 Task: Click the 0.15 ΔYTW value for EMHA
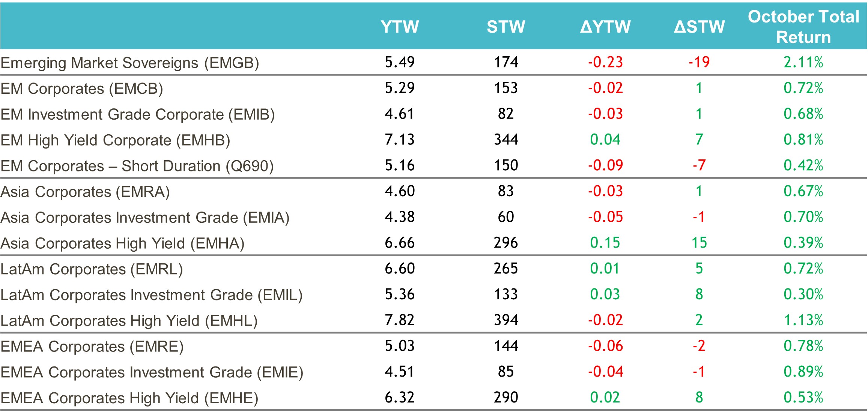[x=605, y=243]
